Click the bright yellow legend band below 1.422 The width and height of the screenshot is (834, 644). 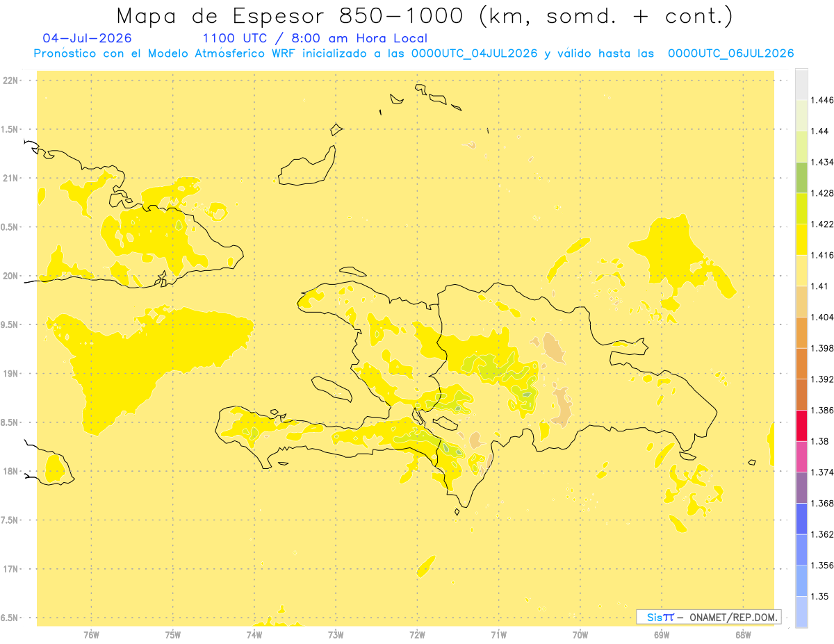click(x=801, y=240)
